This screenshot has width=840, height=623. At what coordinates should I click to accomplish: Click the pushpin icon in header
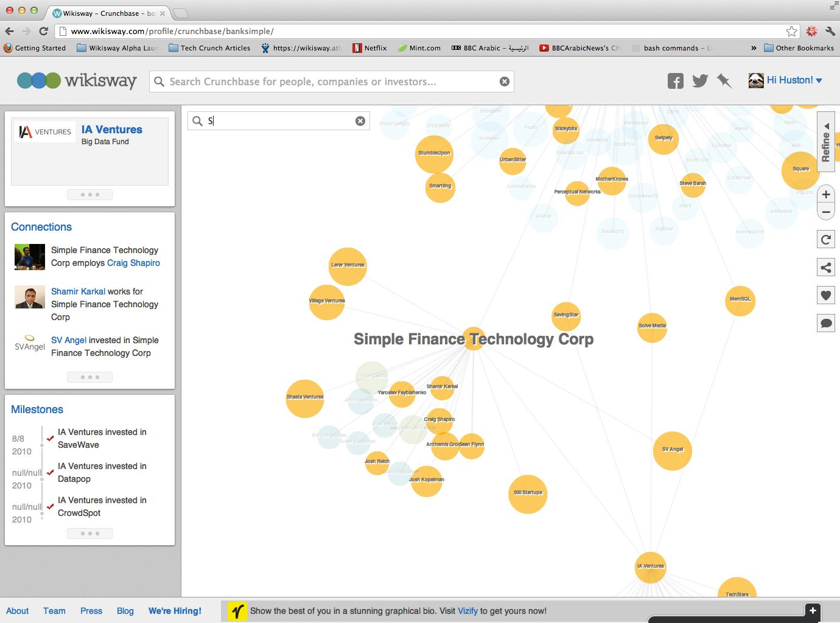pyautogui.click(x=724, y=81)
